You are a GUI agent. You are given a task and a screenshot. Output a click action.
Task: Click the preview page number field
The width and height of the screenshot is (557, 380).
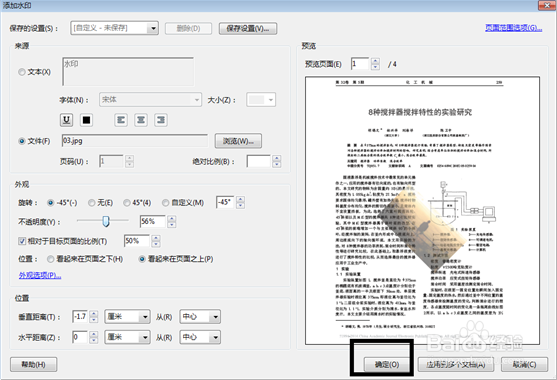click(x=360, y=64)
